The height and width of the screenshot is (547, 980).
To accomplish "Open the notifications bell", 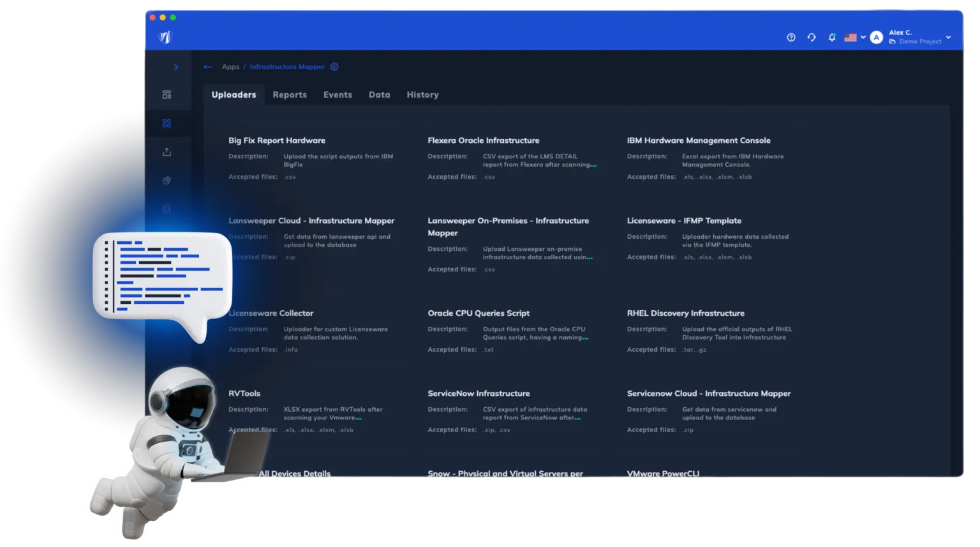I will coord(832,38).
